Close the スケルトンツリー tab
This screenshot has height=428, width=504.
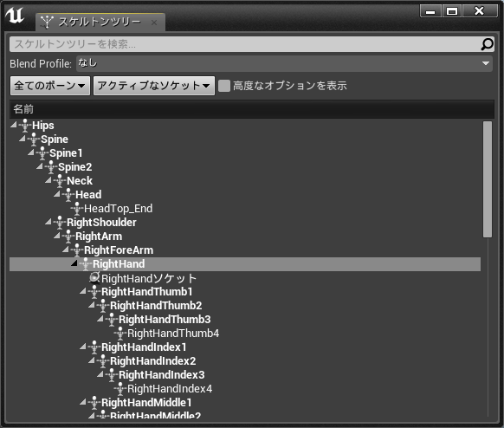(x=154, y=23)
